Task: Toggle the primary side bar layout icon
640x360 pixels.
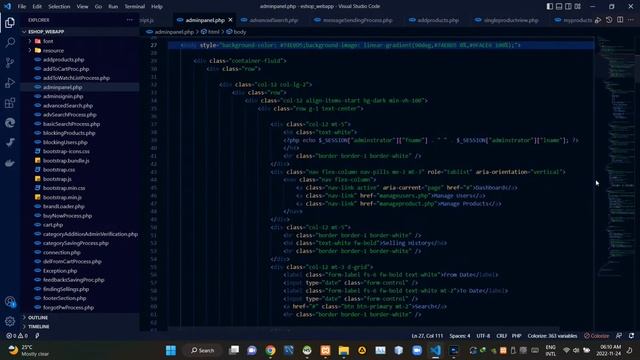Action: pos(550,7)
